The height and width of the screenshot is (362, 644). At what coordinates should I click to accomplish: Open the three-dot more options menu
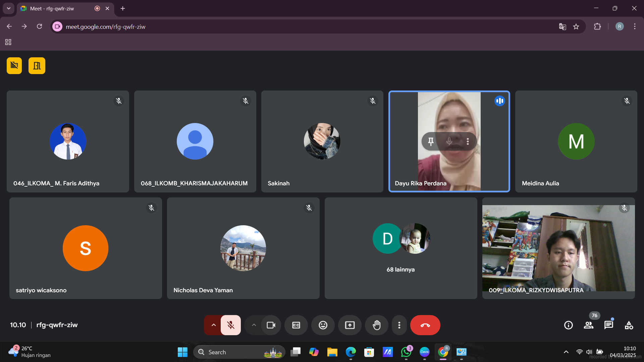click(x=399, y=325)
